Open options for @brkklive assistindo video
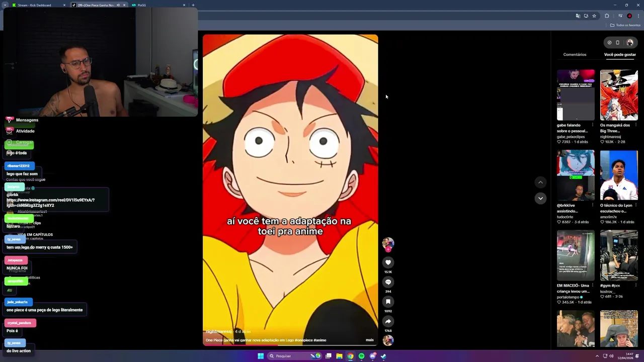The width and height of the screenshot is (644, 362). [x=592, y=205]
